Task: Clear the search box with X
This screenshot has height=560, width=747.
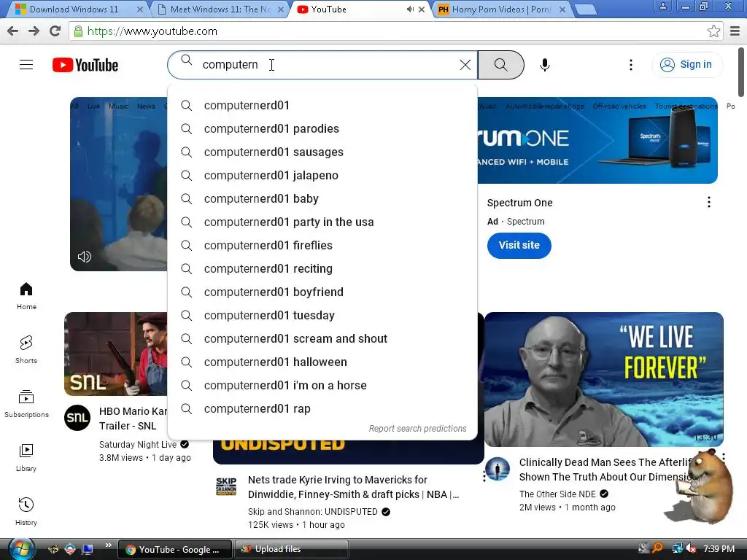Action: [x=465, y=65]
